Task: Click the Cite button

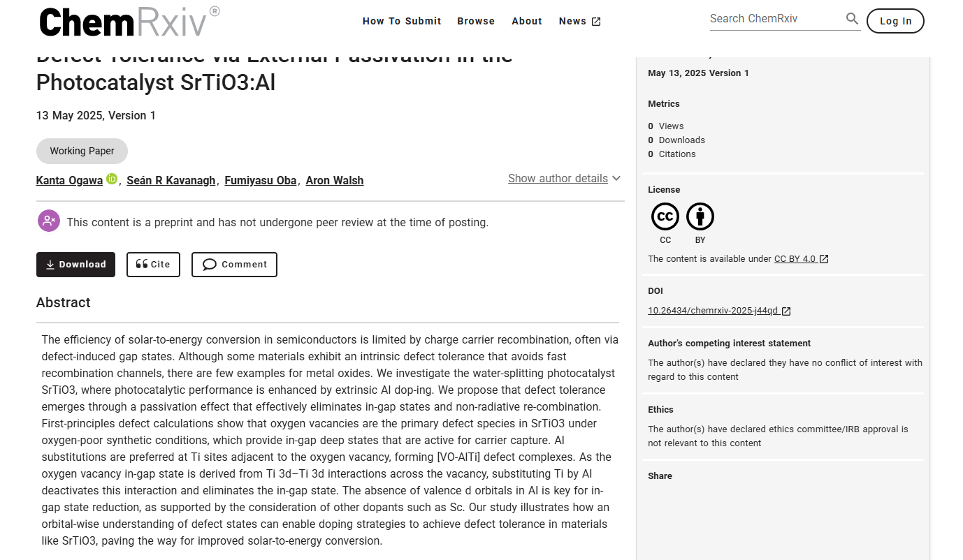Action: click(153, 265)
